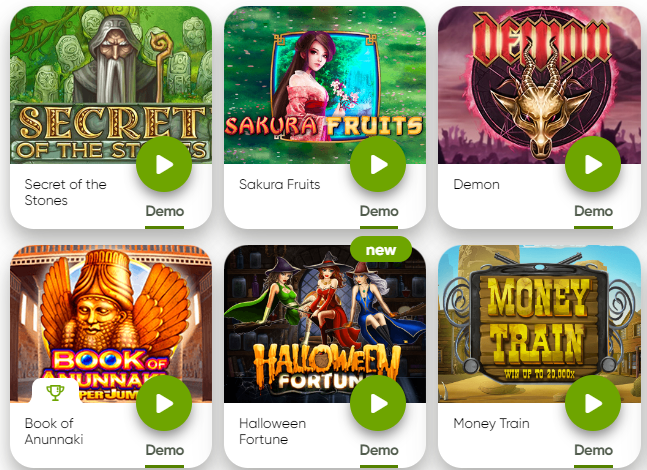Click trophy icon on Book of Anunnaki

point(55,392)
